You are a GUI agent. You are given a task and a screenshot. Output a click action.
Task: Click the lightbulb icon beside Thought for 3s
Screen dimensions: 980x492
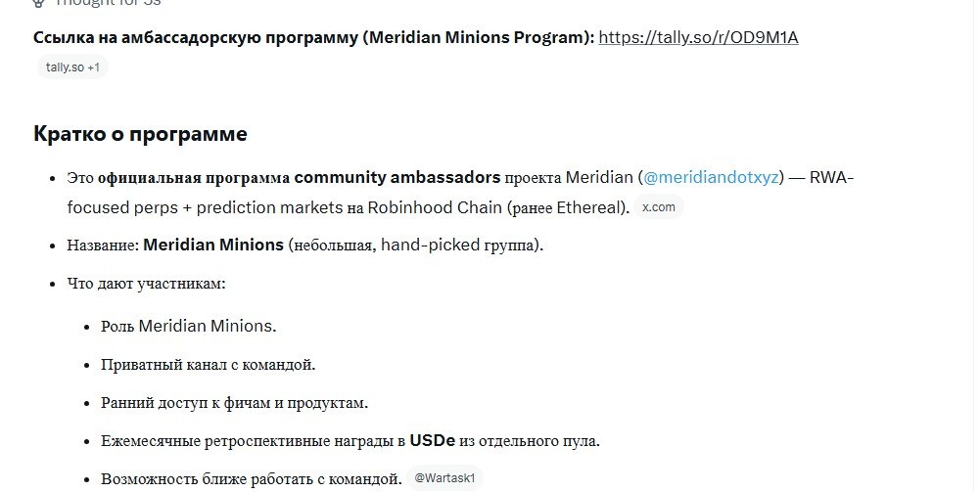click(x=39, y=3)
